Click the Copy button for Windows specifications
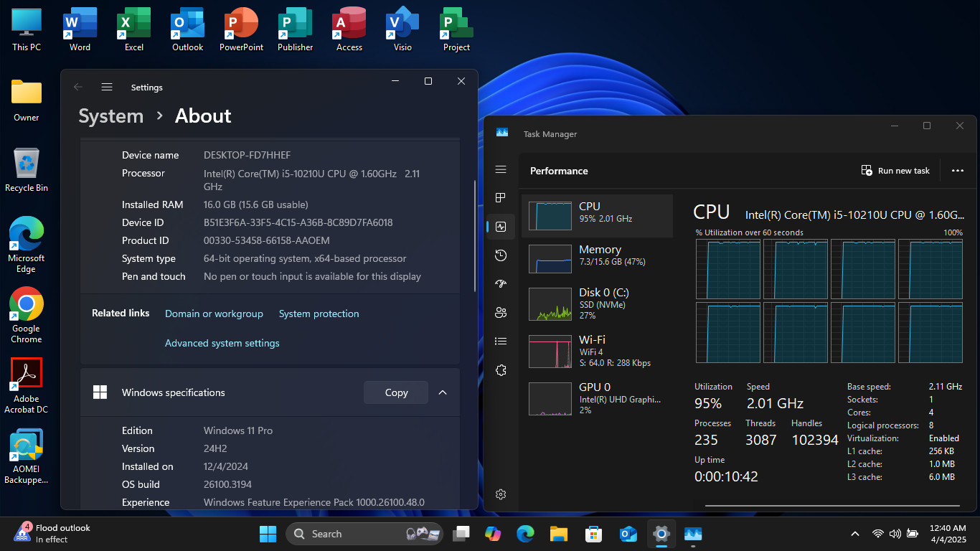Viewport: 980px width, 551px height. pyautogui.click(x=396, y=392)
